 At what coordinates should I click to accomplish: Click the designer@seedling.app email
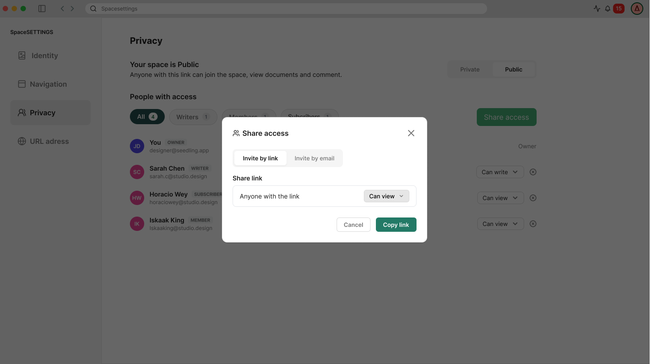[x=179, y=150]
